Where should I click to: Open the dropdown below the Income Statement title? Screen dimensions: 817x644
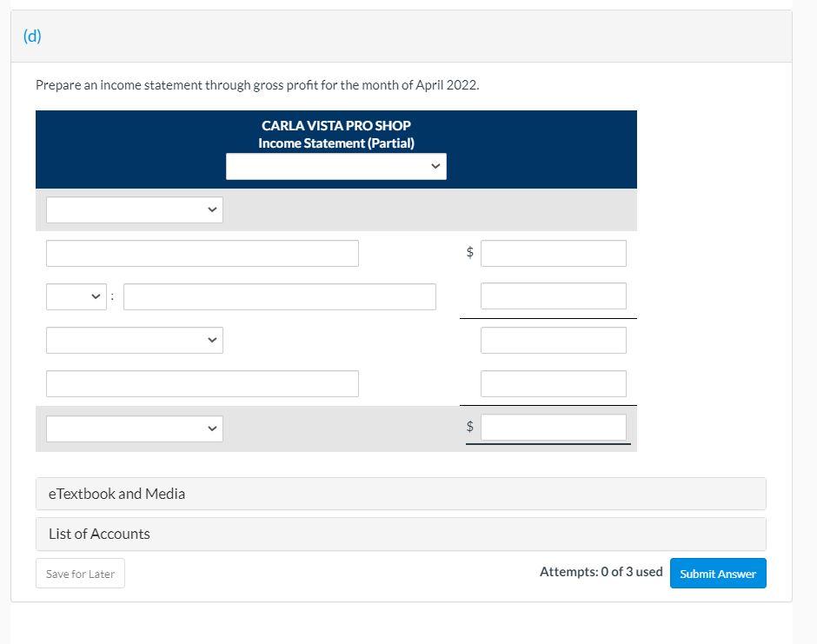click(x=336, y=165)
